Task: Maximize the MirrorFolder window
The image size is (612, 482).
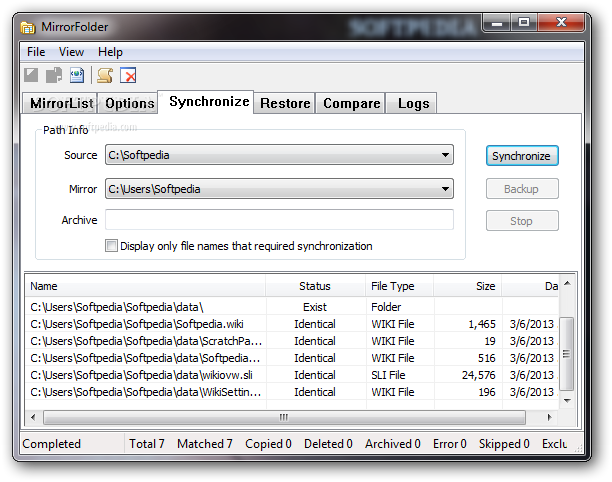Action: point(523,23)
